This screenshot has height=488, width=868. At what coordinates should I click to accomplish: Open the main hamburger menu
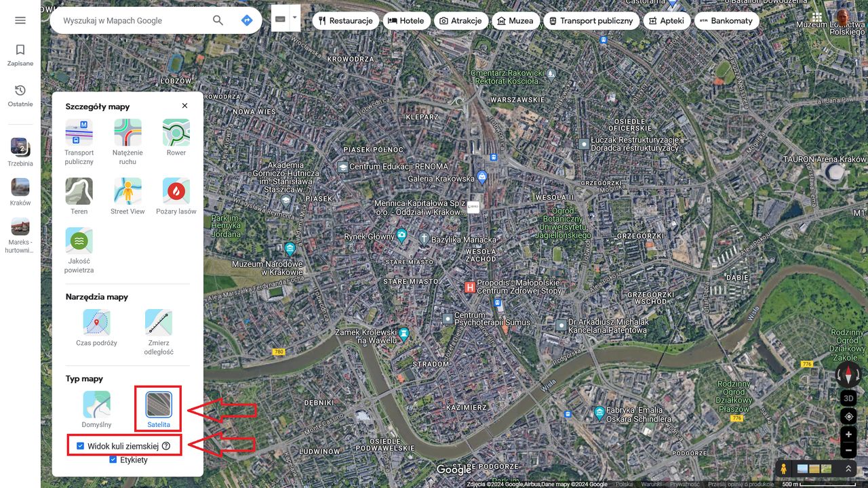20,20
